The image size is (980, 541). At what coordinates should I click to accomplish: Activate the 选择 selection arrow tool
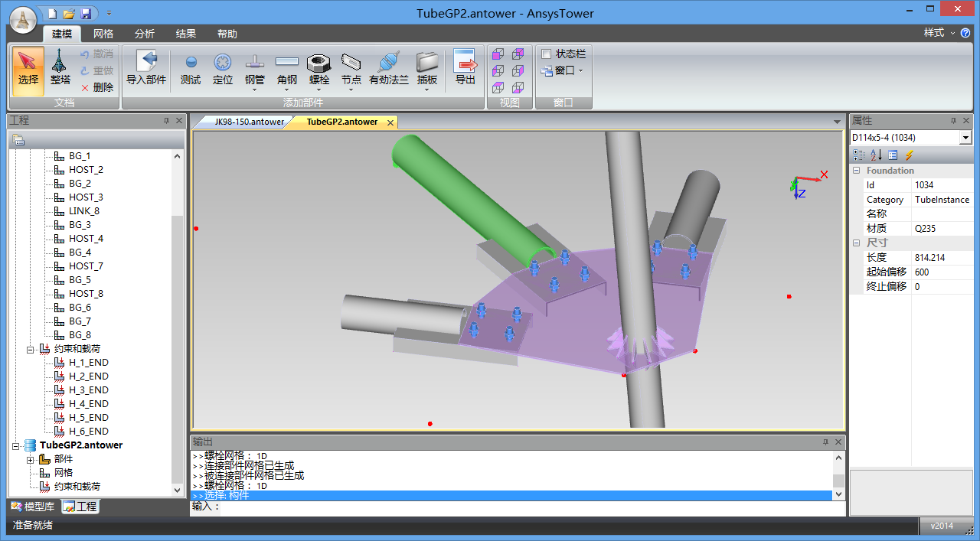click(28, 70)
